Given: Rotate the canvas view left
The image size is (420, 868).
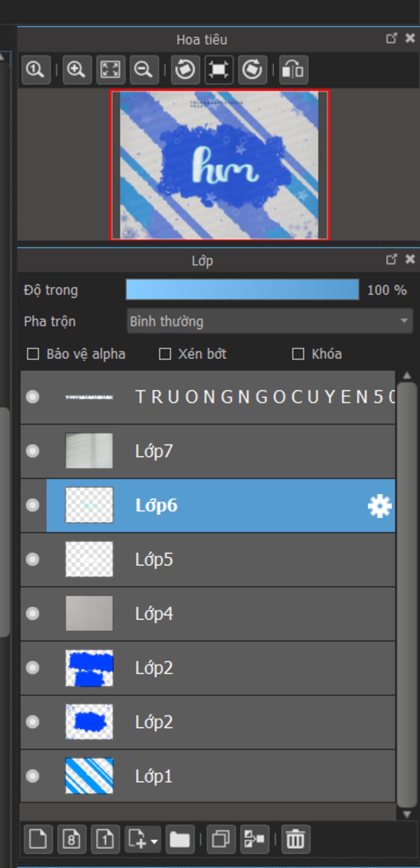Looking at the screenshot, I should coord(185,69).
